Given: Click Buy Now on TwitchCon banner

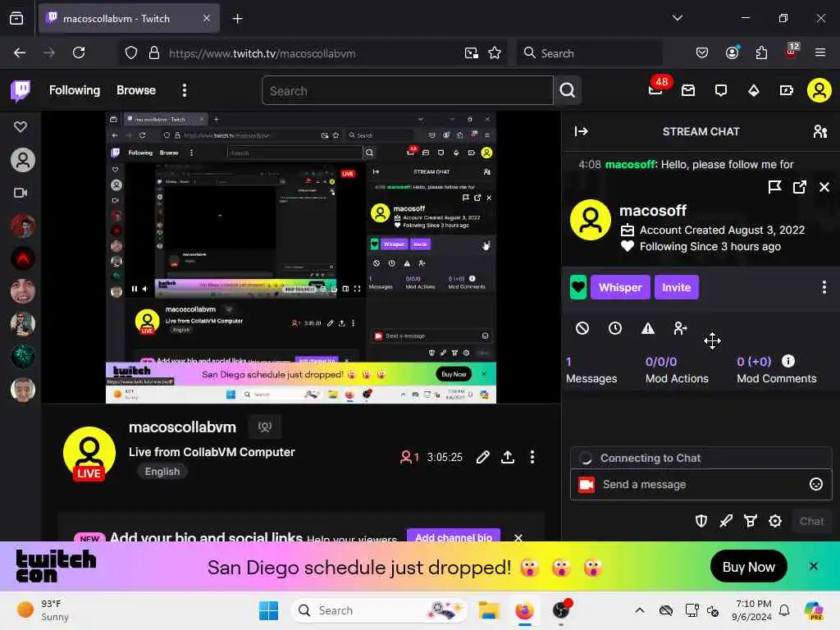Looking at the screenshot, I should click(x=748, y=567).
